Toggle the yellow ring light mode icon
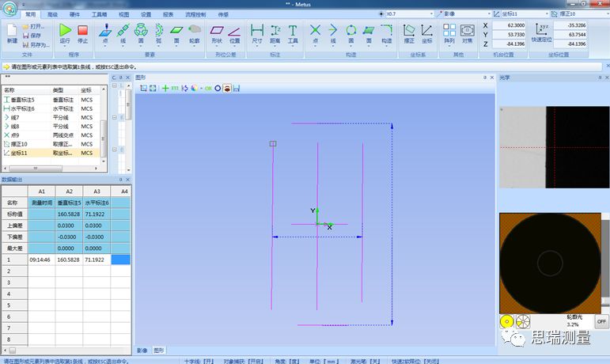Image resolution: width=610 pixels, height=364 pixels. [x=506, y=321]
